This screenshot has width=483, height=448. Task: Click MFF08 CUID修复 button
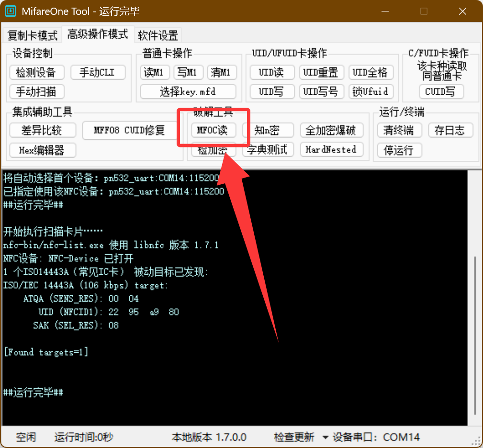[129, 130]
